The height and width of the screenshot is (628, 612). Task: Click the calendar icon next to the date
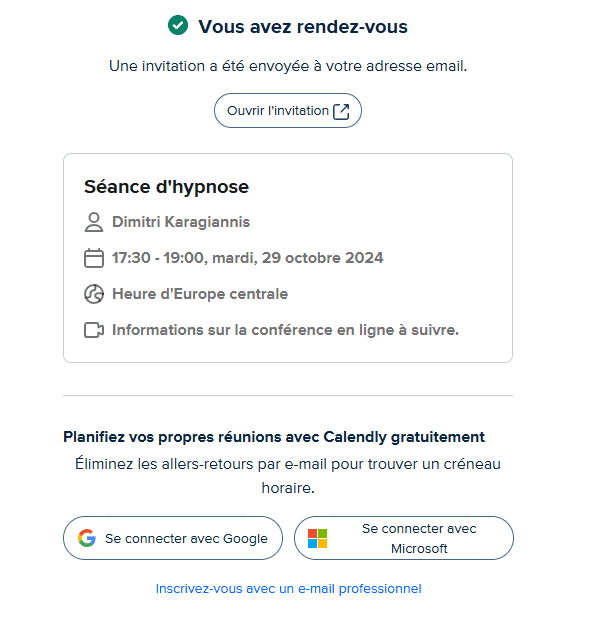tap(94, 258)
